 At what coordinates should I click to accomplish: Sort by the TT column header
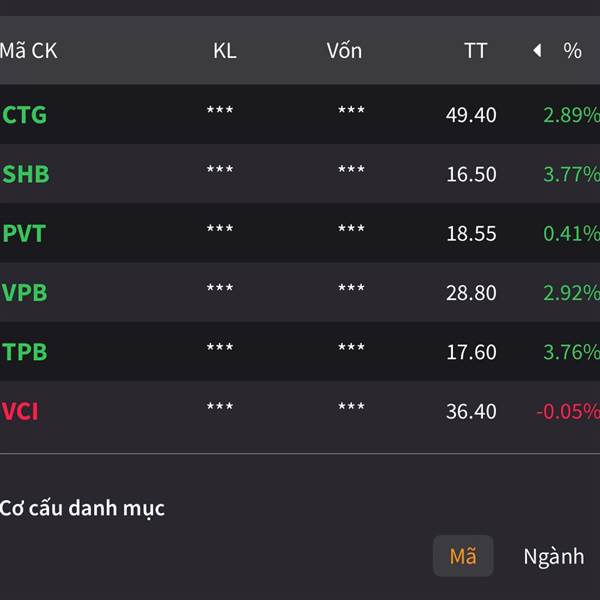[475, 51]
